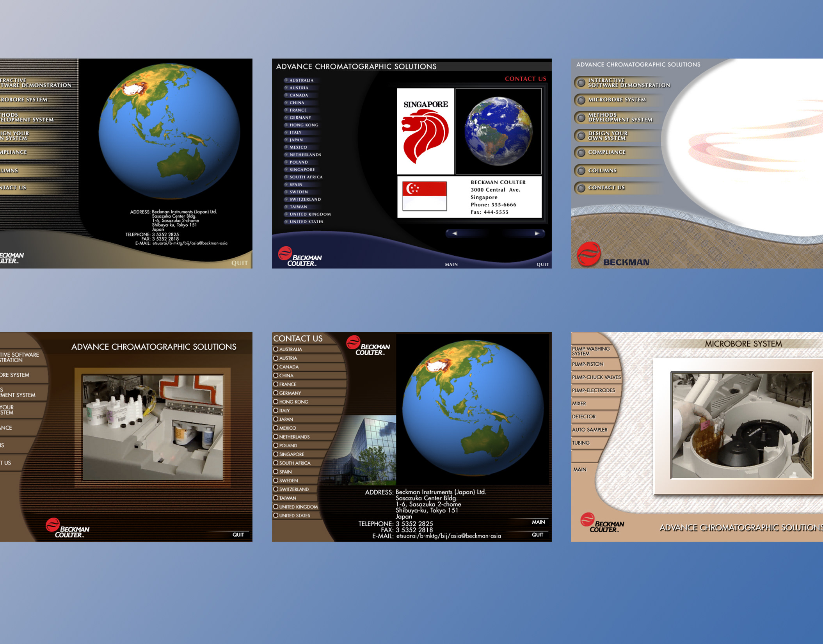Click the Beckman Coulter logo on the lab photo screen
This screenshot has height=644, width=823.
coord(68,528)
